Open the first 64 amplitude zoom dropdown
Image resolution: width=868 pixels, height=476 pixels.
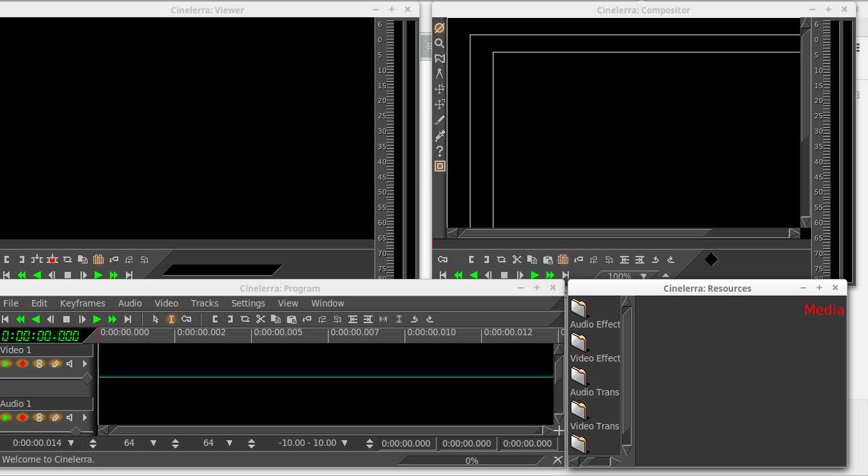click(x=153, y=443)
